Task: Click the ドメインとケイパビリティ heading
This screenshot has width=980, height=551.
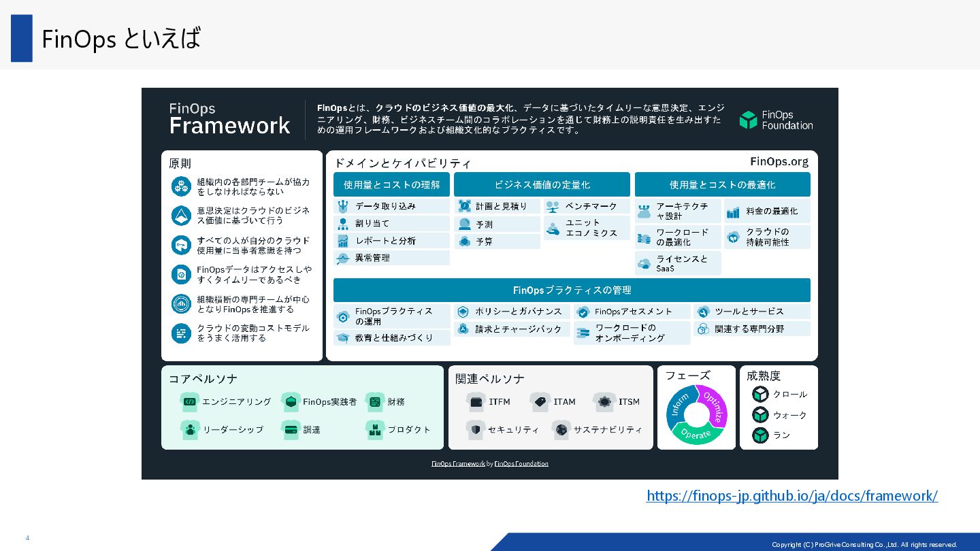Action: pyautogui.click(x=402, y=163)
